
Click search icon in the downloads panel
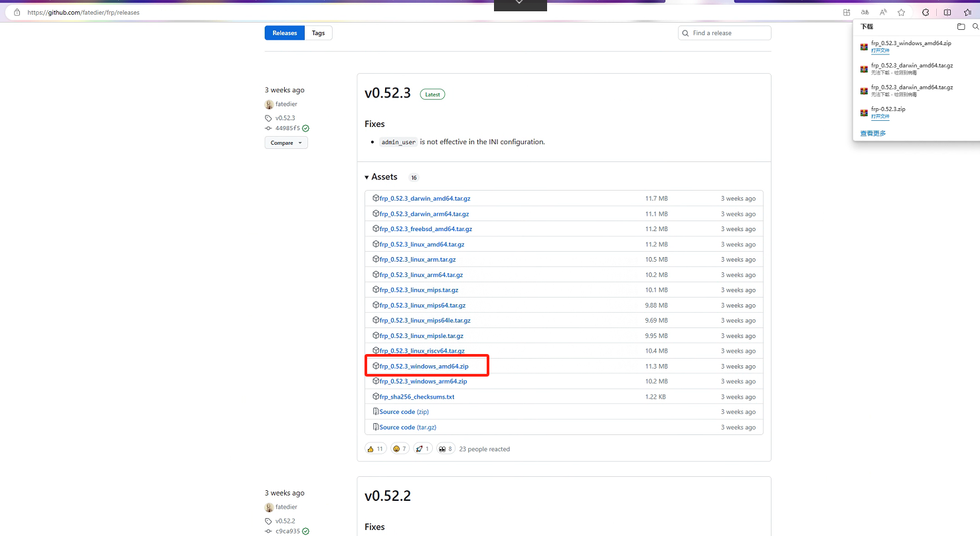pos(975,27)
